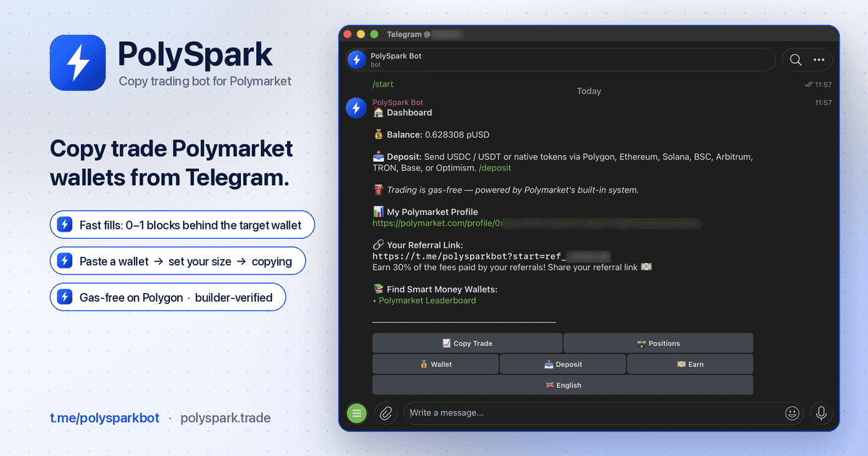Click the green macOS maximize button
Viewport: 868px width, 456px height.
374,34
